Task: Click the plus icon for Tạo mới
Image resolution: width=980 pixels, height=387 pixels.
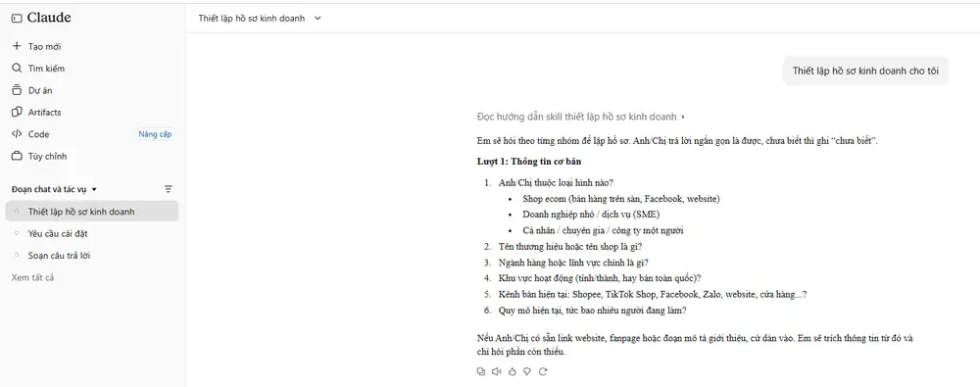Action: pyautogui.click(x=17, y=46)
